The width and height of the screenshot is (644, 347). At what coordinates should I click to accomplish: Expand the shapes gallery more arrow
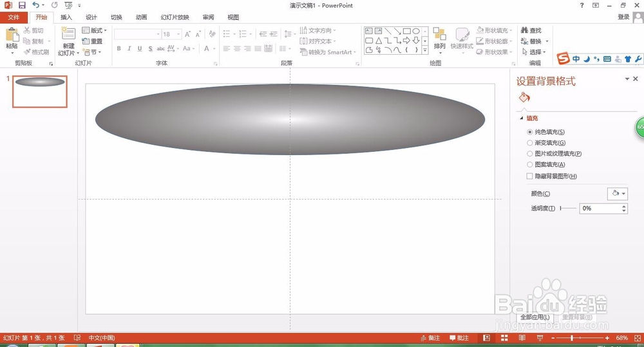(425, 50)
